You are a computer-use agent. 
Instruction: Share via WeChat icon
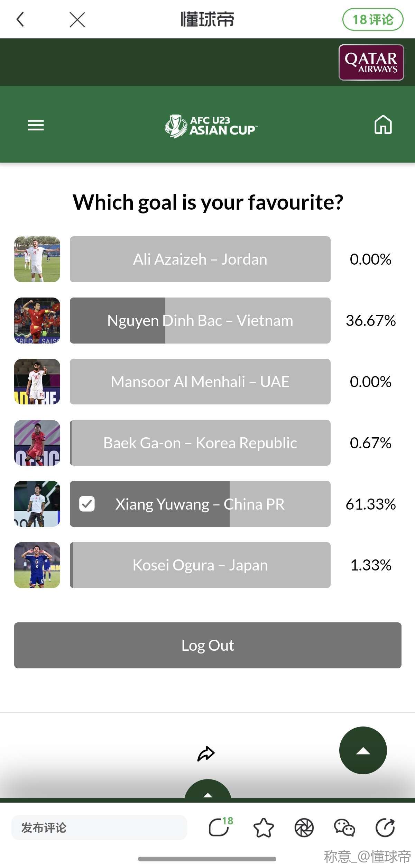tap(344, 828)
